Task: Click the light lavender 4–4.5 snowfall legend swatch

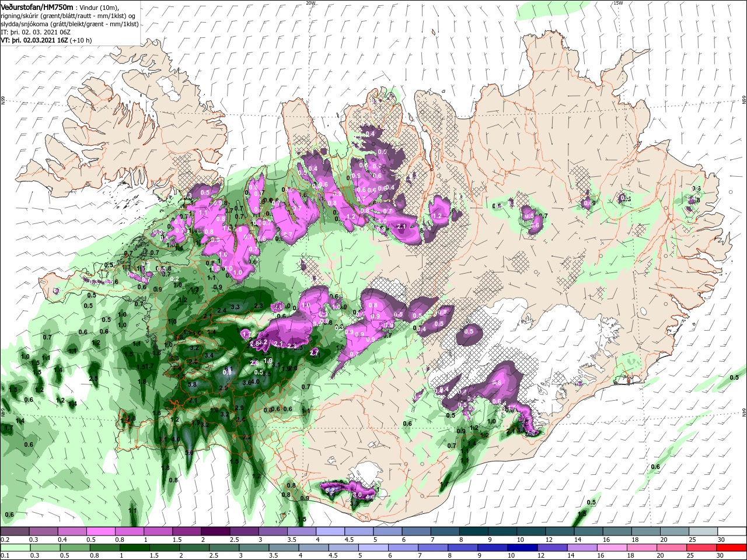Action: coord(330,531)
